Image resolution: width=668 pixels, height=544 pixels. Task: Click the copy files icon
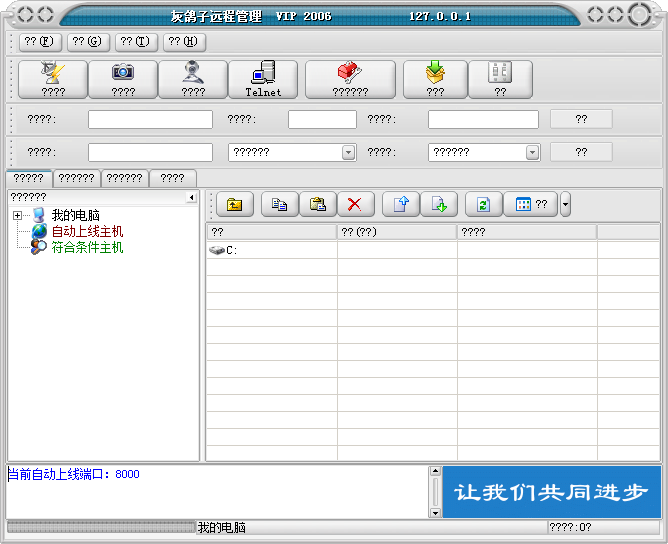click(280, 204)
